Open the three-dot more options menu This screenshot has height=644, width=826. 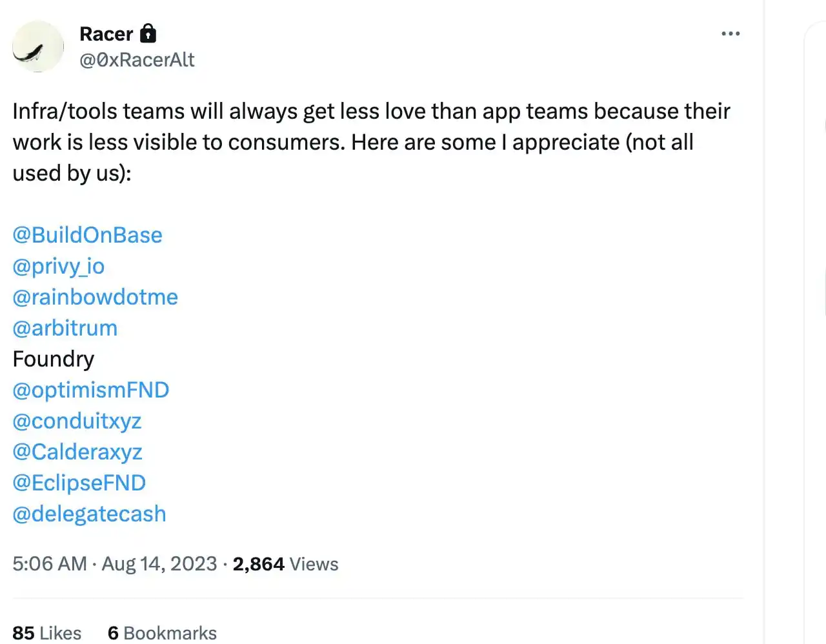coord(730,34)
